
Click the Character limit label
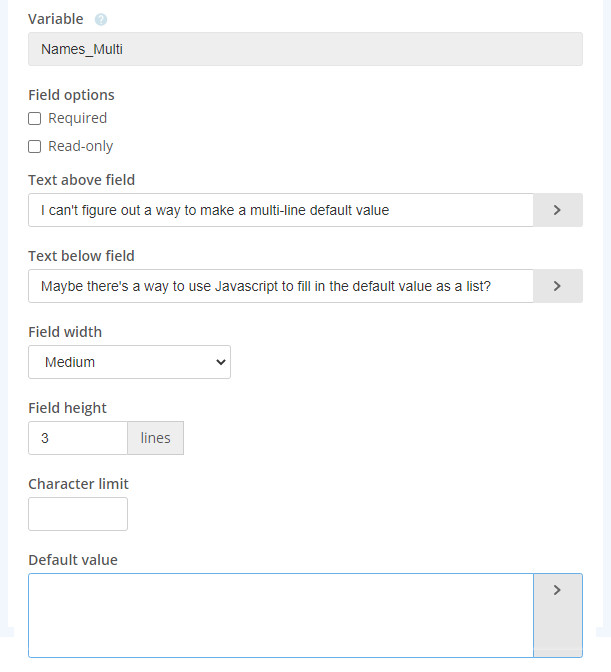78,484
